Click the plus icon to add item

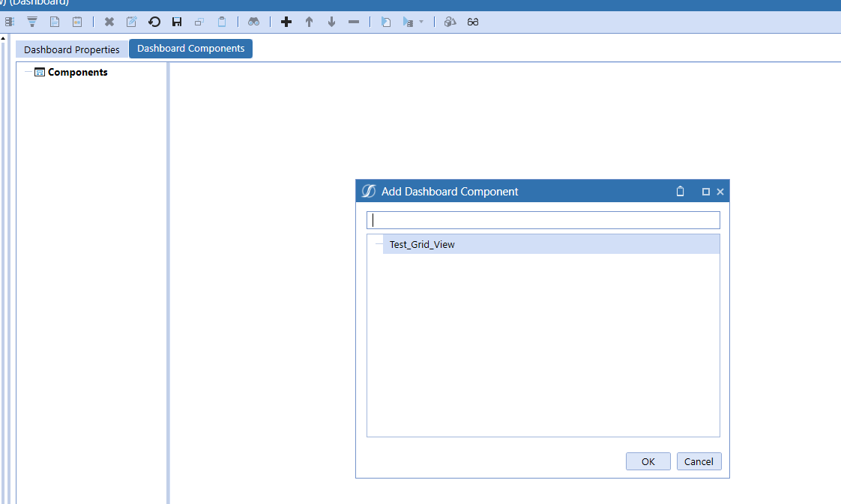tap(286, 22)
